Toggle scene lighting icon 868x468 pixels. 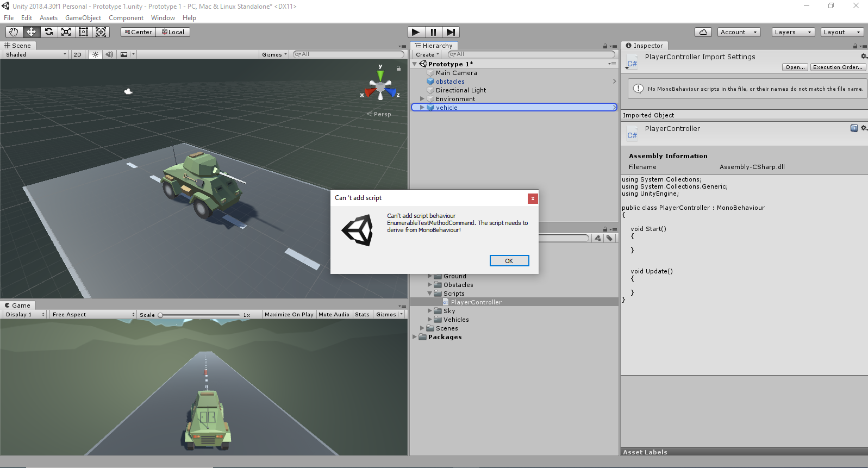tap(95, 54)
